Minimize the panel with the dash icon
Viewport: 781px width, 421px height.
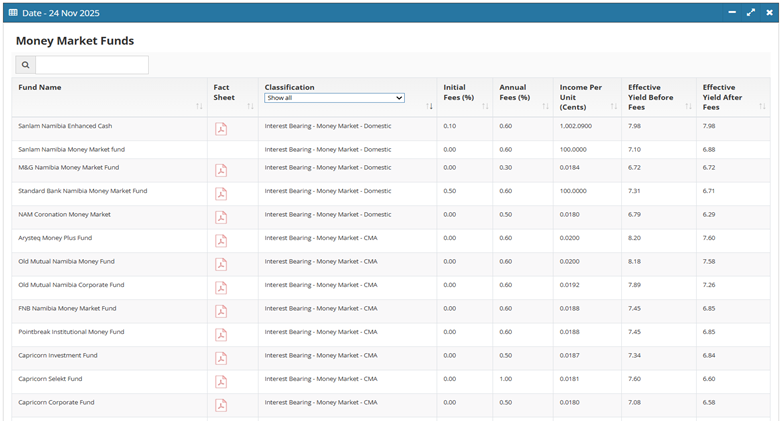(732, 12)
